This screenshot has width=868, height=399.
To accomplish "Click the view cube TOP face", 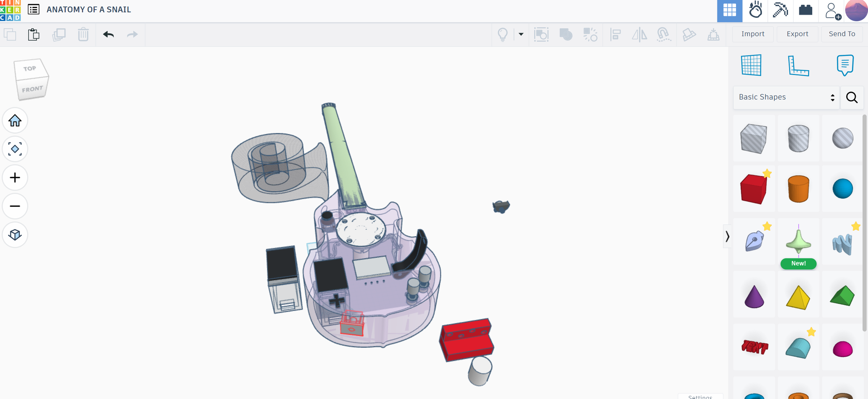I will 30,68.
